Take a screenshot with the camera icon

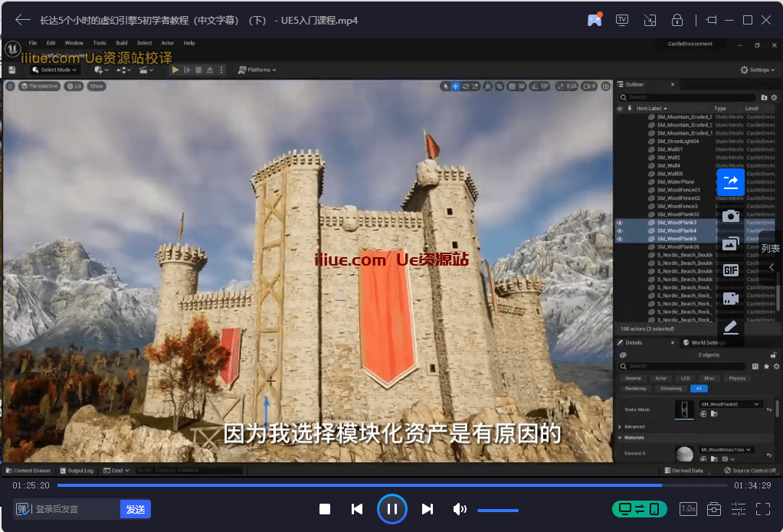pos(730,216)
